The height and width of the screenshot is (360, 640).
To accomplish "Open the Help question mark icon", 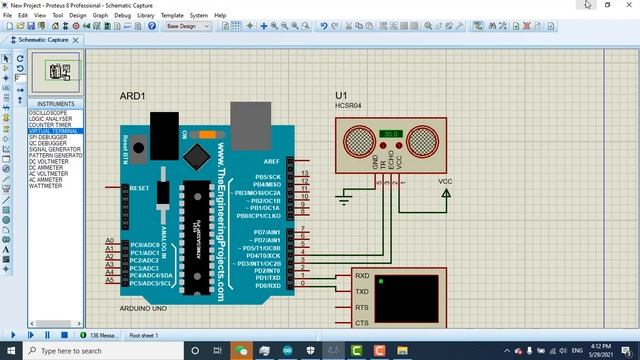I will [x=152, y=26].
